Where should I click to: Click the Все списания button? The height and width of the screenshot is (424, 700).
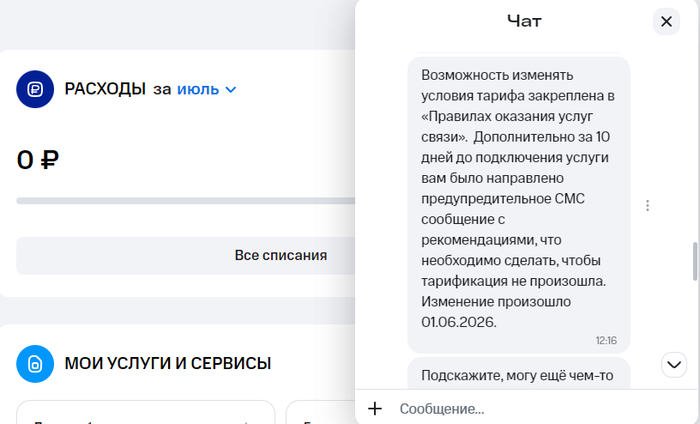[x=187, y=255]
